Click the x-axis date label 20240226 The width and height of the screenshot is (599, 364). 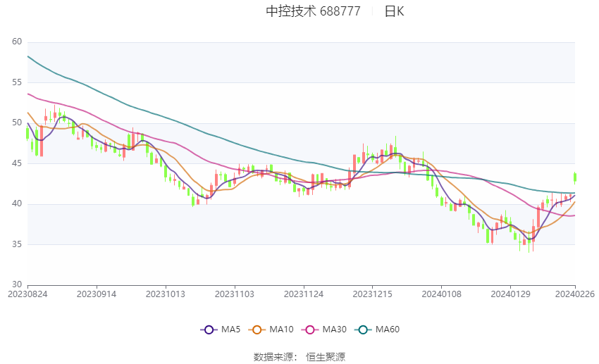coord(575,294)
